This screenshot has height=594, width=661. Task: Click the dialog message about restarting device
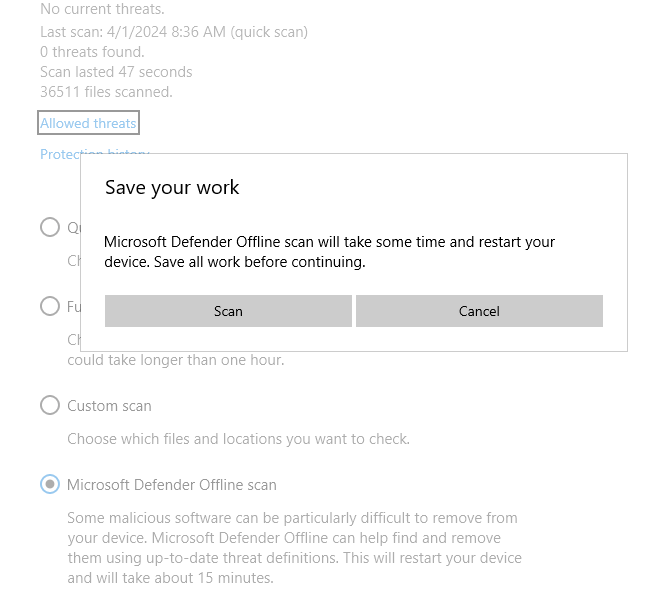[x=329, y=252]
